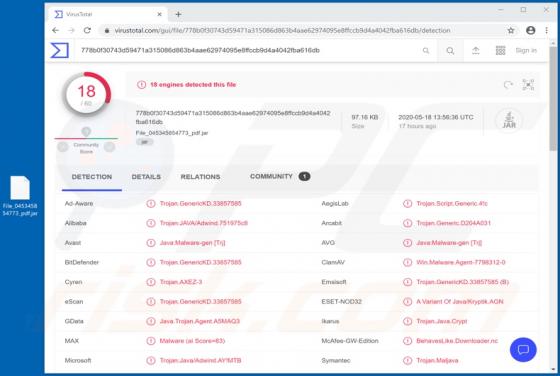Click the JAR file type icon
The height and width of the screenshot is (376, 560).
[x=509, y=120]
